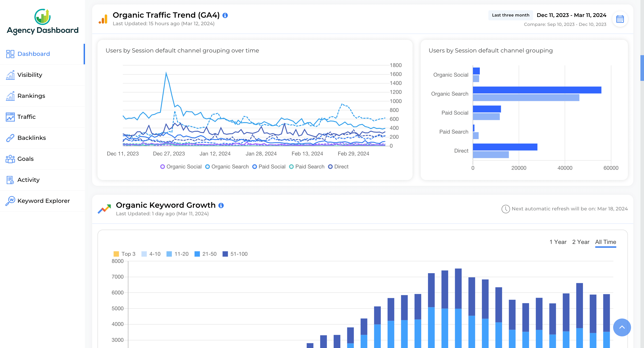This screenshot has height=348, width=644.
Task: Click 'Users by Session default channel grouping over time'
Action: coord(182,51)
